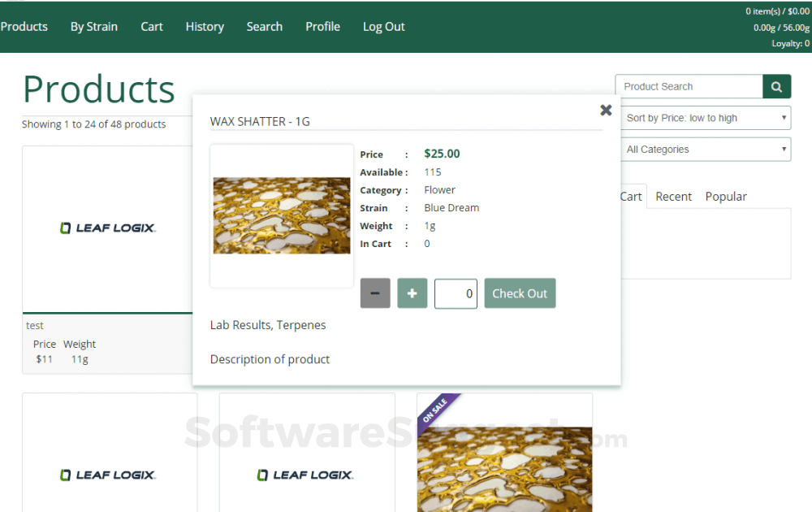This screenshot has width=812, height=512.
Task: Open the By Strain menu item
Action: point(93,26)
